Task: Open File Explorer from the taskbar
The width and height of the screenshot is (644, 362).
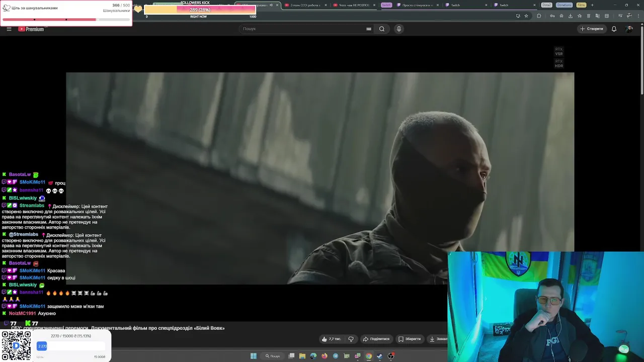Action: (x=302, y=356)
